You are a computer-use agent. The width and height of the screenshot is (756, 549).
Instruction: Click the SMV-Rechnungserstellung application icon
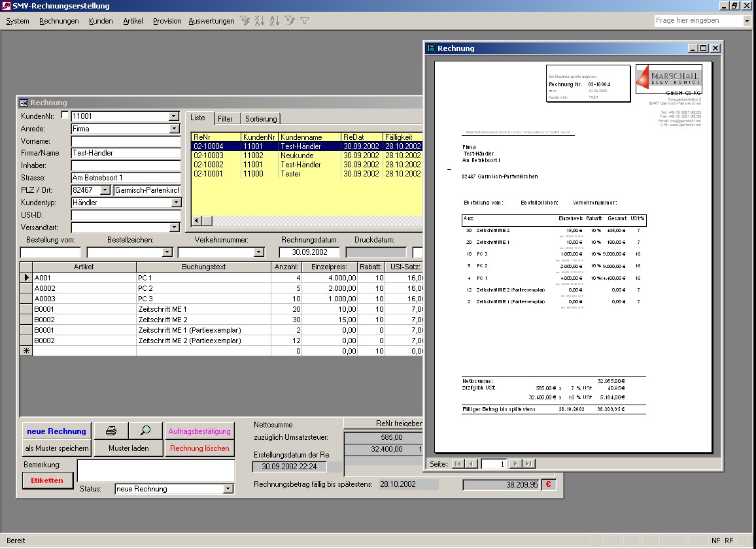pos(6,6)
